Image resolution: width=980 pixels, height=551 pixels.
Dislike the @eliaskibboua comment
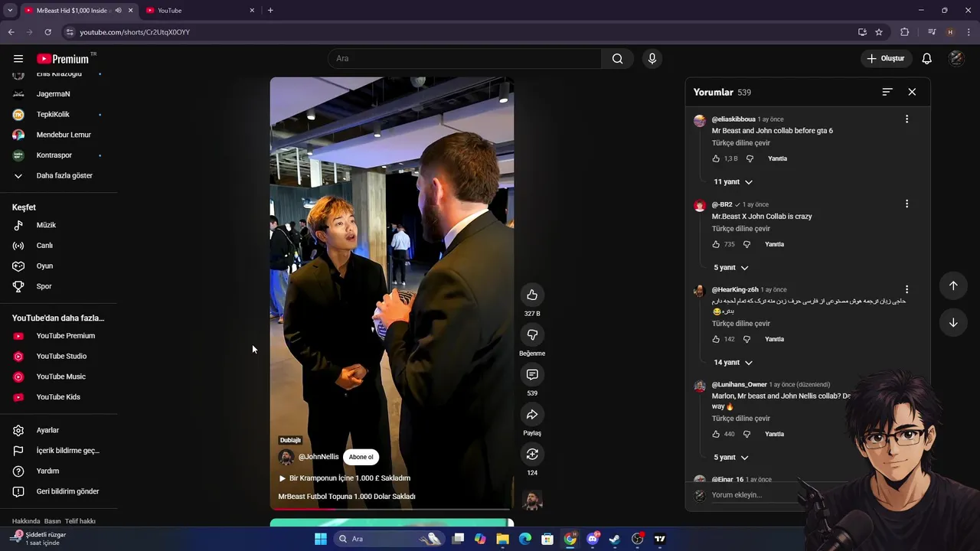point(750,158)
